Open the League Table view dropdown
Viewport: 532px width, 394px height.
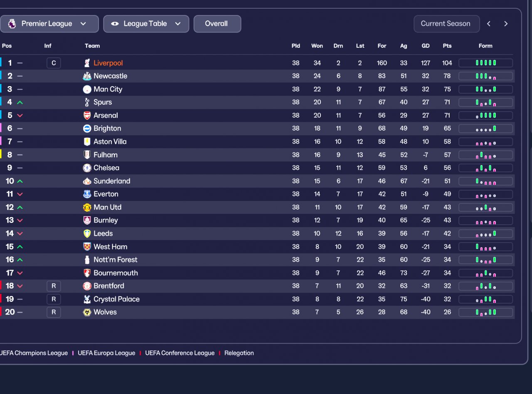pyautogui.click(x=146, y=24)
